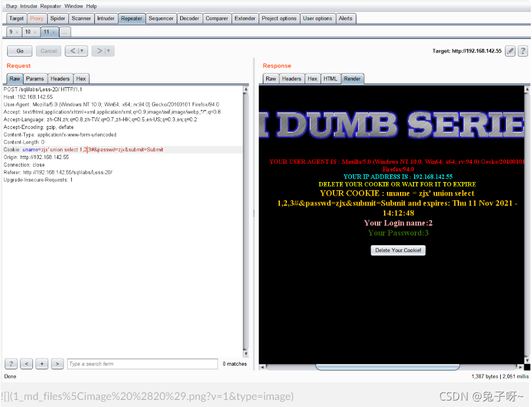Select the response Hex tab
532x407 pixels.
pos(312,79)
